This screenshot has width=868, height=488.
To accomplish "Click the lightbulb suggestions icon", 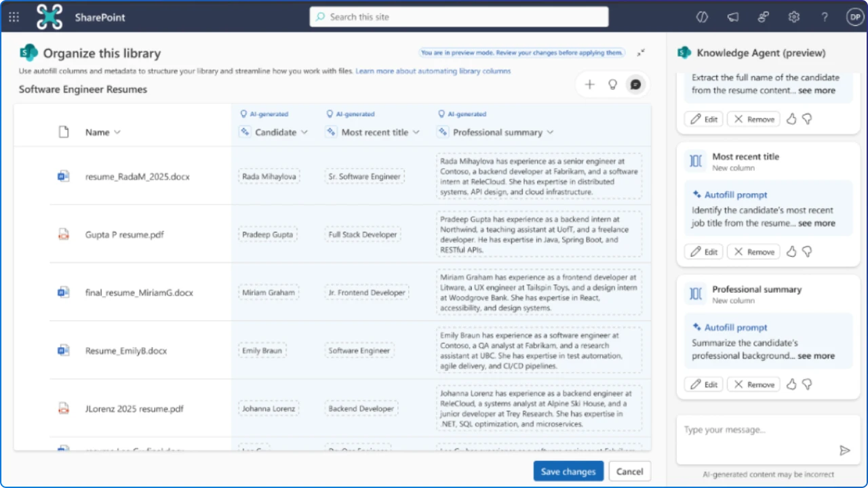I will [612, 84].
